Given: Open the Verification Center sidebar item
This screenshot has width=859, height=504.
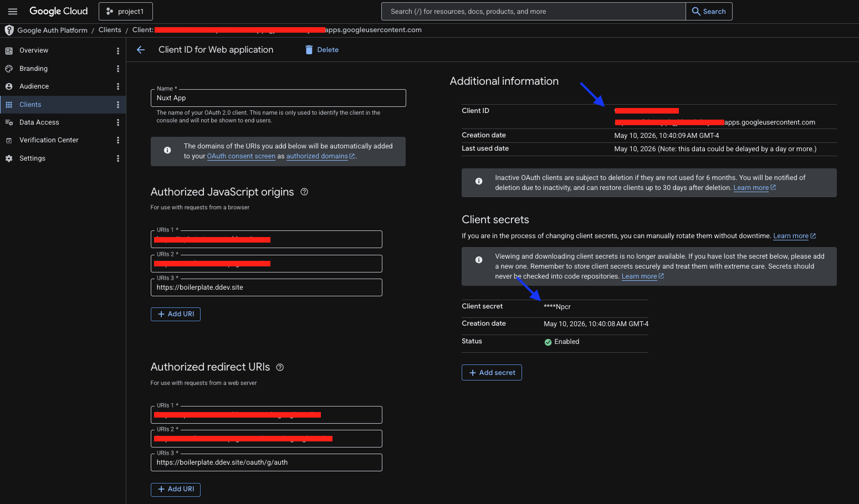Looking at the screenshot, I should [x=49, y=140].
